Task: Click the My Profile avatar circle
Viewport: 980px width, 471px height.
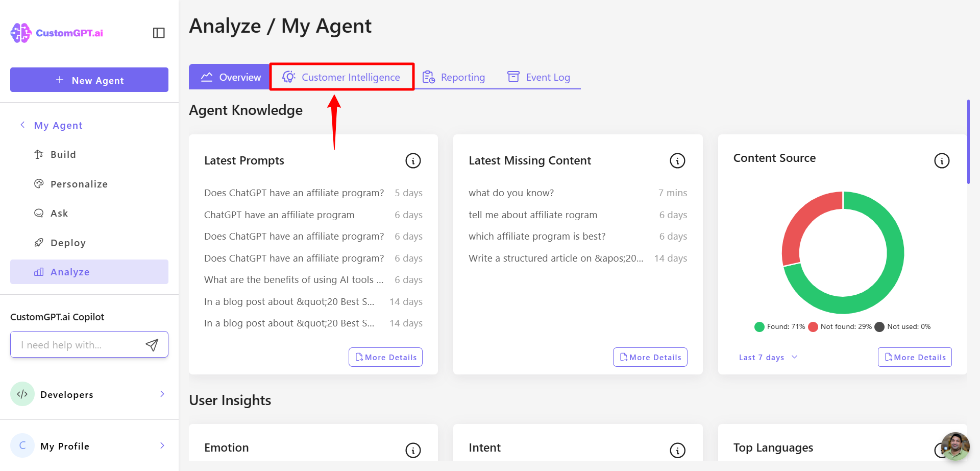Action: tap(22, 445)
